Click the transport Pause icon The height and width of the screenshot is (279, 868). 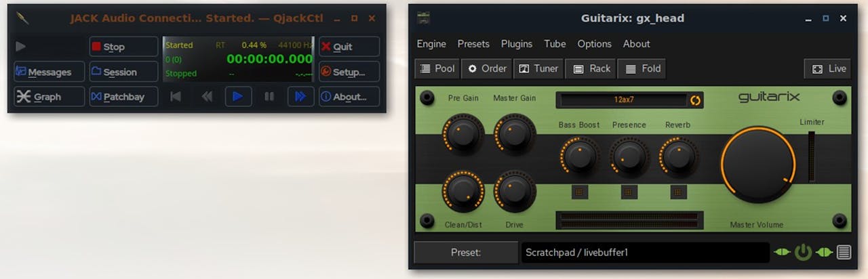[x=269, y=97]
